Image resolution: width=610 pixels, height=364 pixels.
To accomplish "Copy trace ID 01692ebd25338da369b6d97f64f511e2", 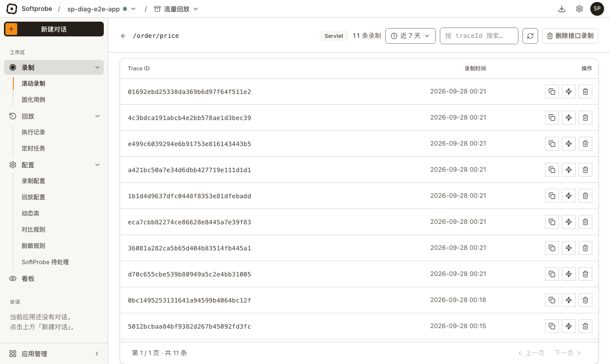I will click(552, 91).
